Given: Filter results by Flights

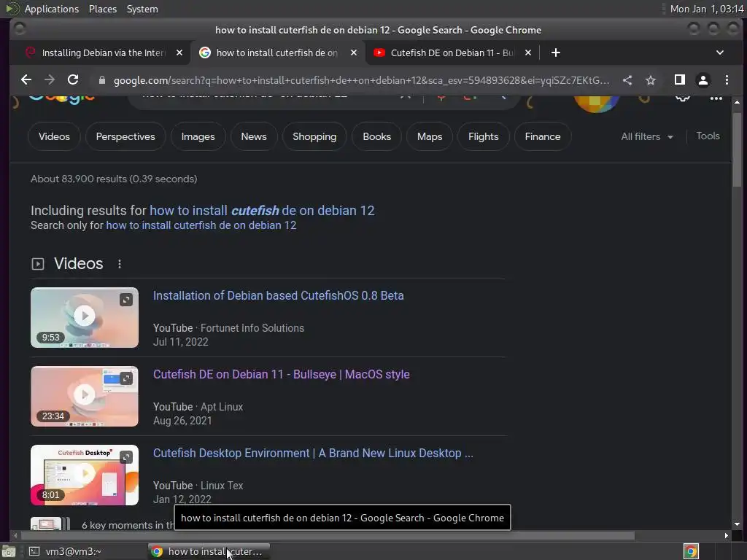Looking at the screenshot, I should click(484, 136).
